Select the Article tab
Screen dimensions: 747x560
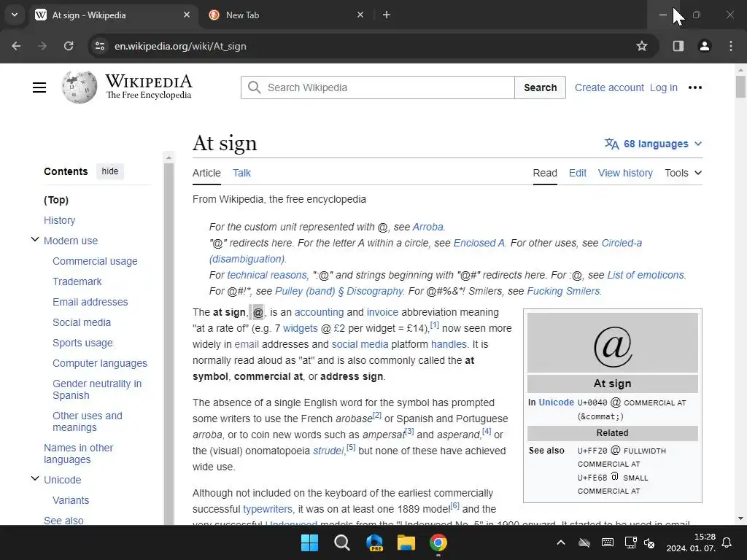pos(206,173)
